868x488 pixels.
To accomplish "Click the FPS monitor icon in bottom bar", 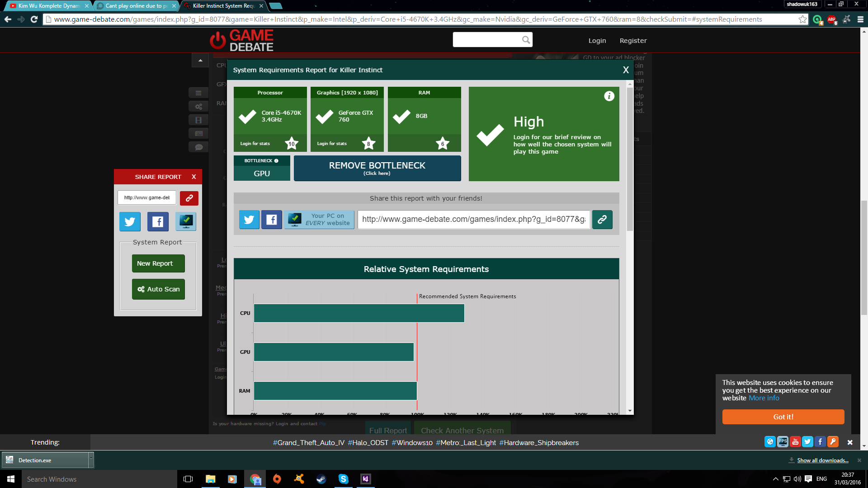I will [783, 442].
